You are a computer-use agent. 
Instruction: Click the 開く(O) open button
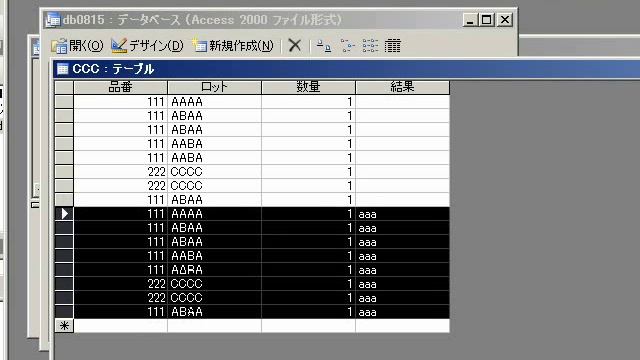(77, 45)
